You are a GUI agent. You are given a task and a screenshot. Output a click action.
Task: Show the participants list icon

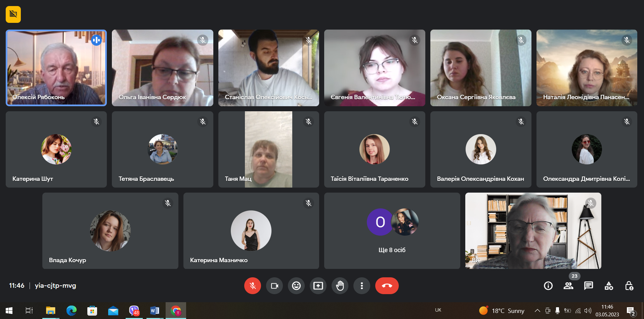point(568,286)
